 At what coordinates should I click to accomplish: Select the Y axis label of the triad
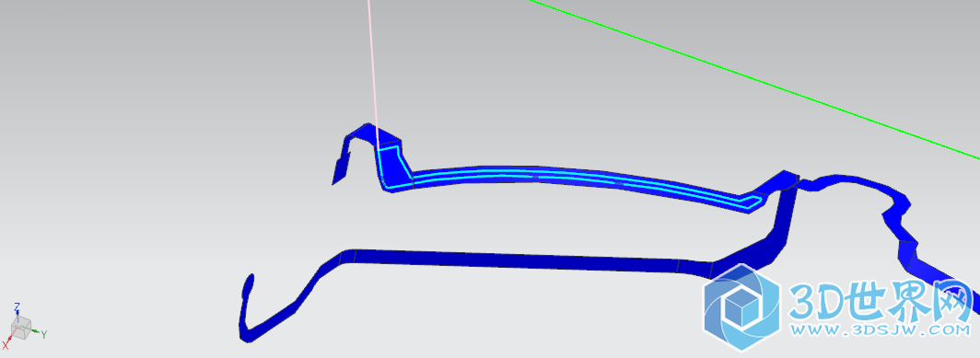click(x=44, y=335)
